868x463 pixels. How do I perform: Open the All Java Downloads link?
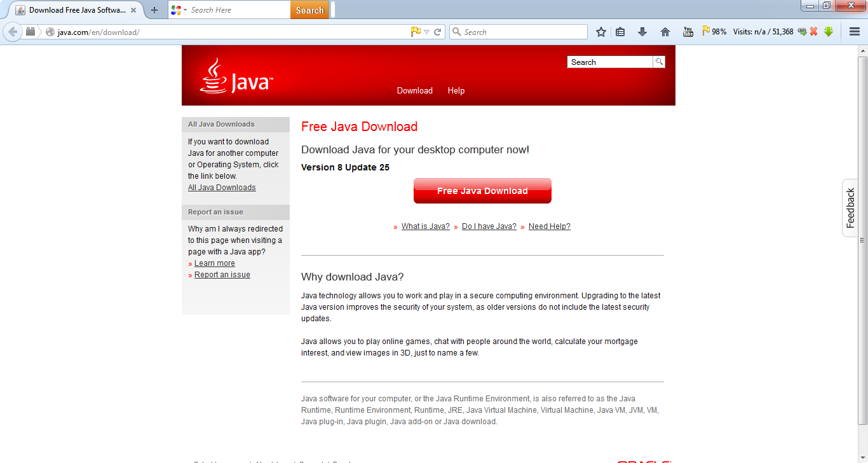222,188
